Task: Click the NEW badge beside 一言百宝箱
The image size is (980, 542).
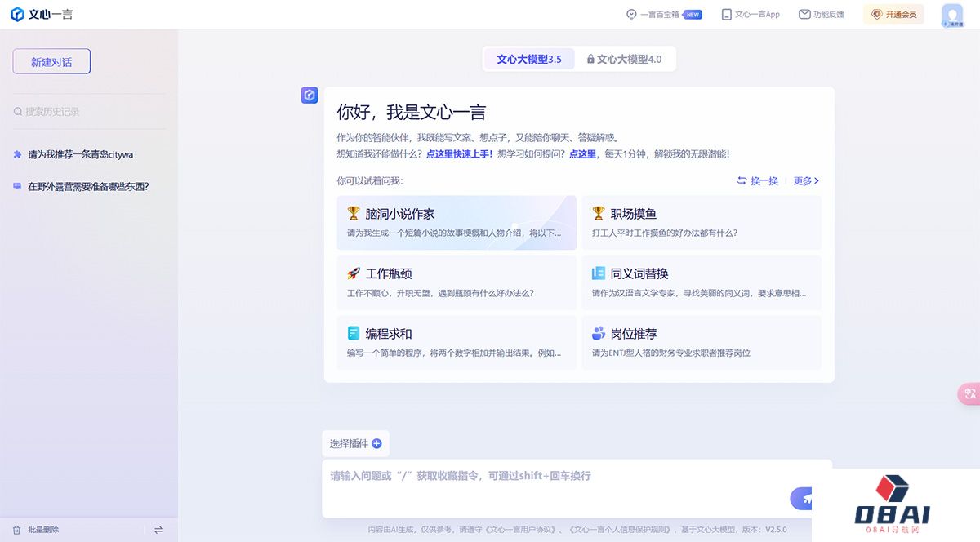Action: pos(693,14)
